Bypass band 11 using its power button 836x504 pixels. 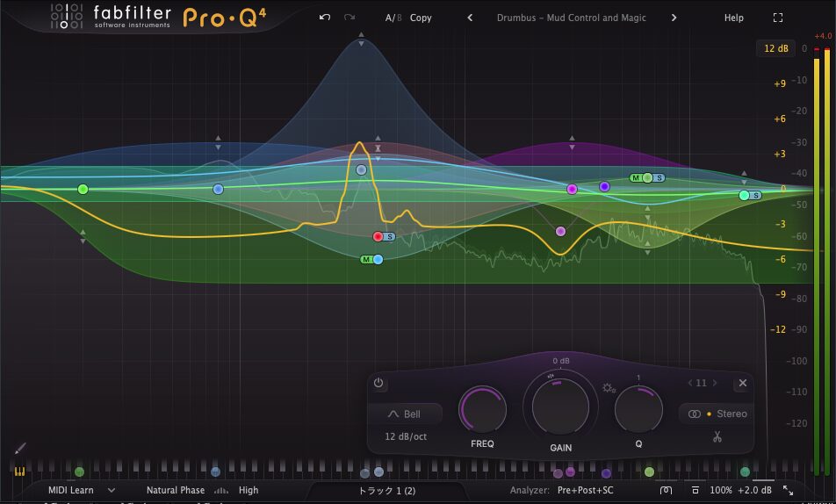tap(378, 383)
